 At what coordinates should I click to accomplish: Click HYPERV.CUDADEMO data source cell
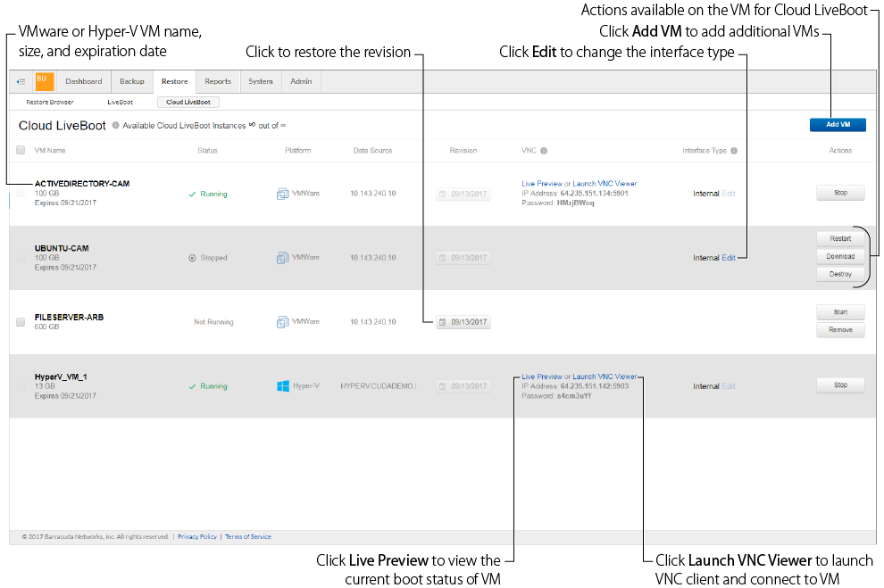tap(378, 386)
